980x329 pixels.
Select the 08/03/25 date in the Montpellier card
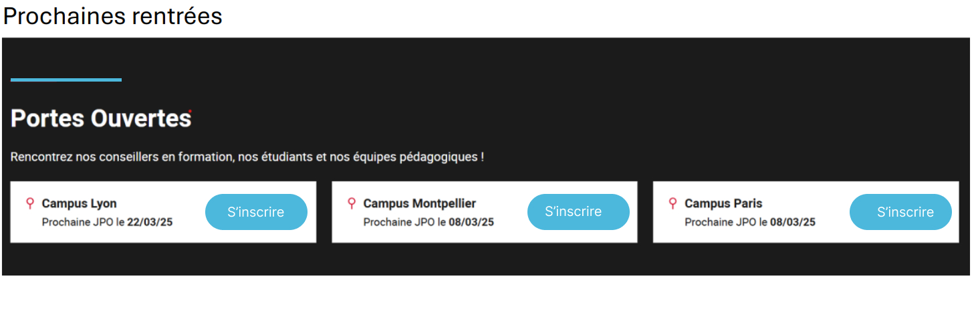pos(471,222)
